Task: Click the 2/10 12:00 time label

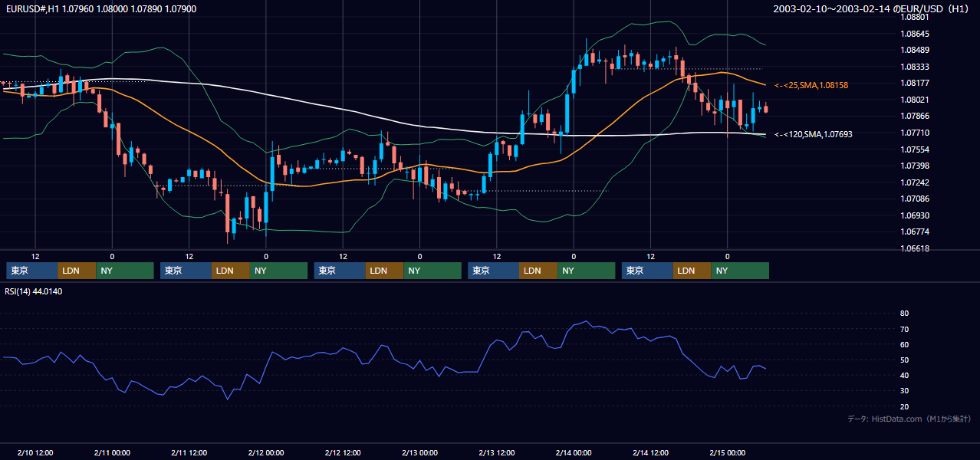Action: [x=35, y=452]
